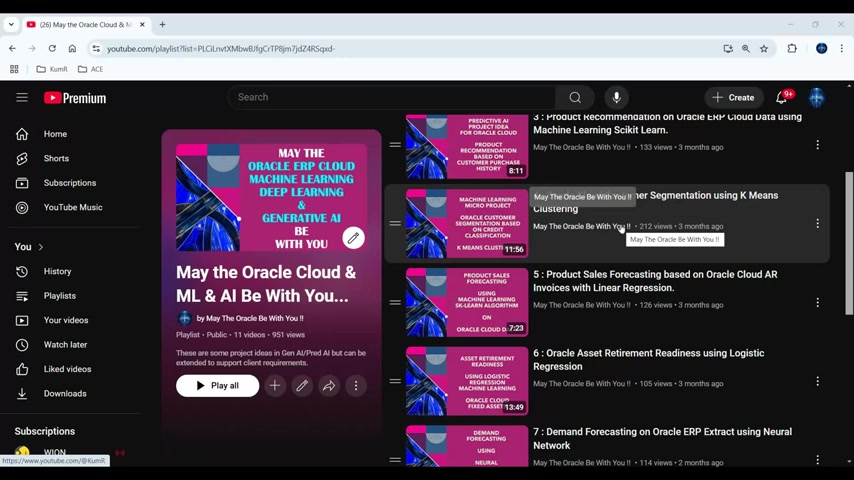Open the 8:11 Product Recommendation thumbnail

pyautogui.click(x=467, y=145)
